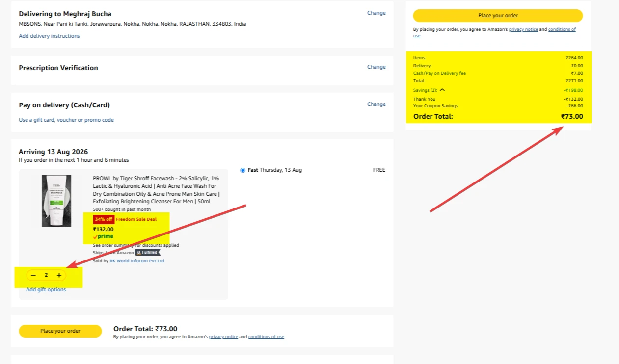This screenshot has width=619, height=364.
Task: Open Cash/Pay on Delivery fee details
Action: point(439,73)
